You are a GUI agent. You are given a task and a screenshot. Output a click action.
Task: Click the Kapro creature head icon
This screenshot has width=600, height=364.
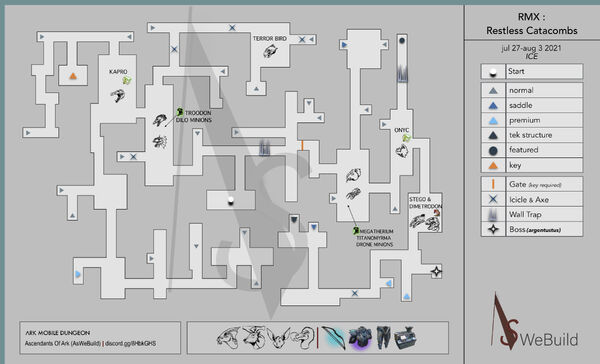coord(118,95)
